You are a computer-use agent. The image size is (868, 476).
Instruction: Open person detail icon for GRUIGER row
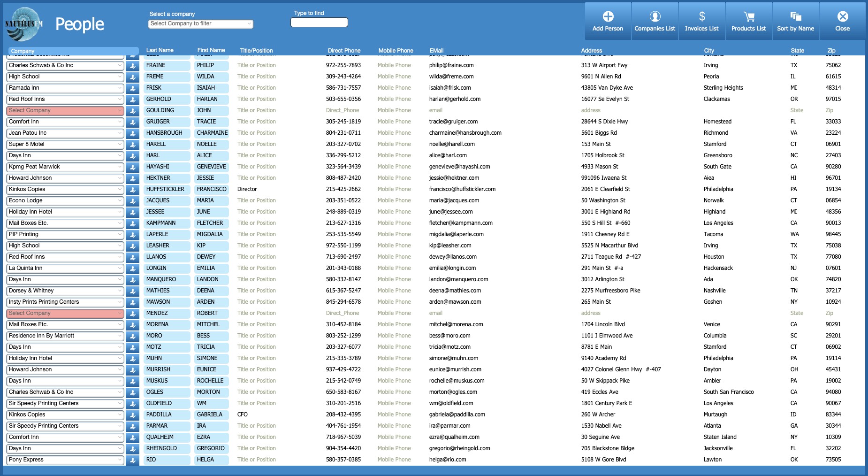(132, 122)
